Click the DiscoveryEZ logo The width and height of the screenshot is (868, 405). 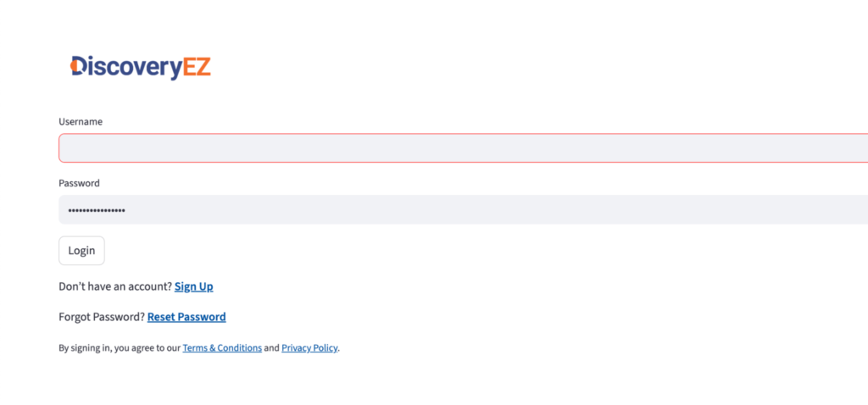[x=141, y=67]
